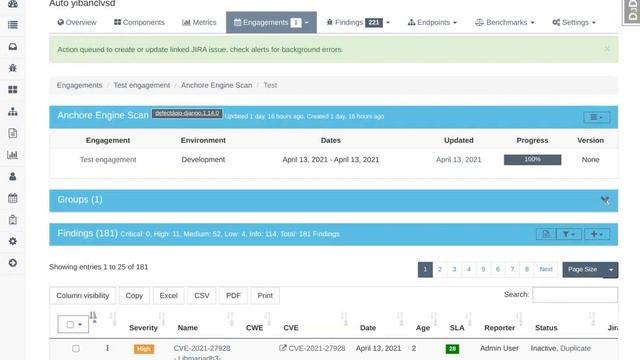The width and height of the screenshot is (640, 360).
Task: Open the list icon in the sidebar
Action: pos(13,25)
